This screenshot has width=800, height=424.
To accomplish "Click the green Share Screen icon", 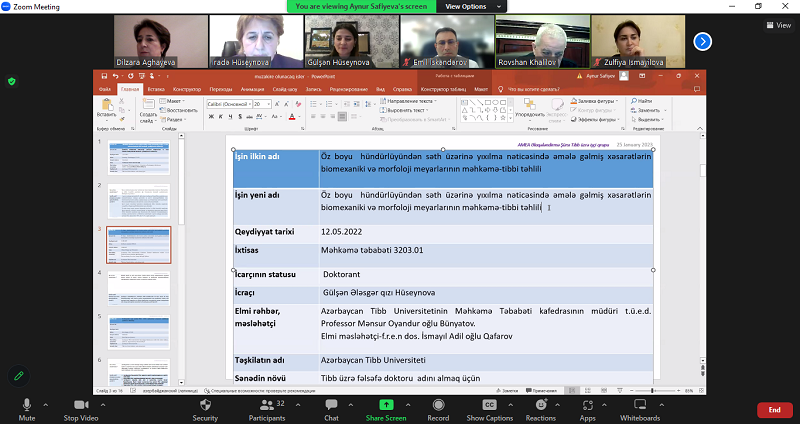I will 385,405.
